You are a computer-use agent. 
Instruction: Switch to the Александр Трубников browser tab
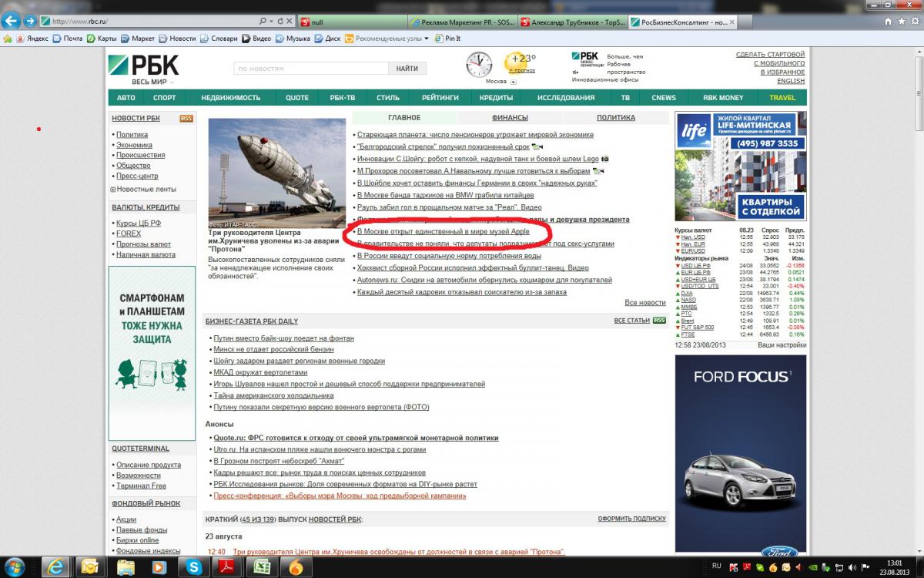[573, 22]
